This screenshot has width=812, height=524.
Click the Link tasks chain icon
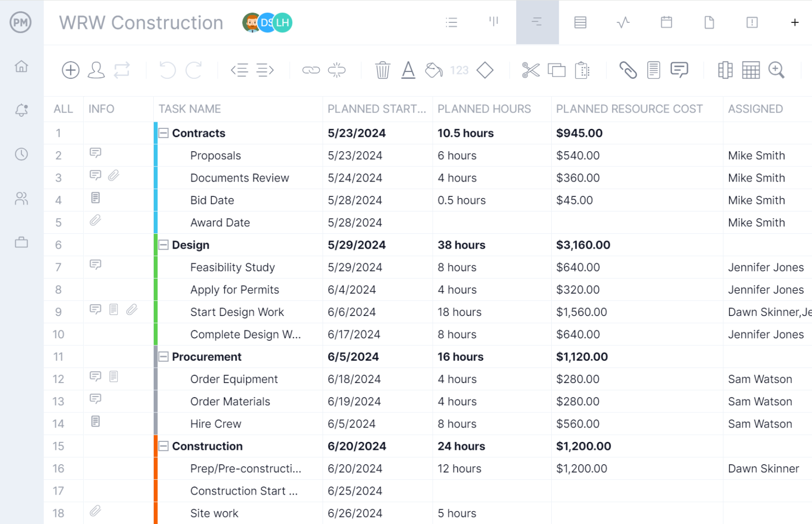311,70
